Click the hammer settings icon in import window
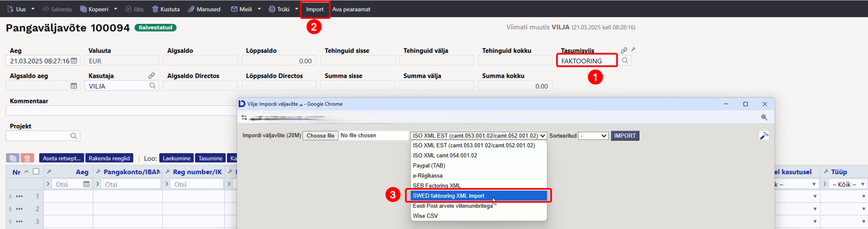The width and height of the screenshot is (868, 229). point(764,136)
